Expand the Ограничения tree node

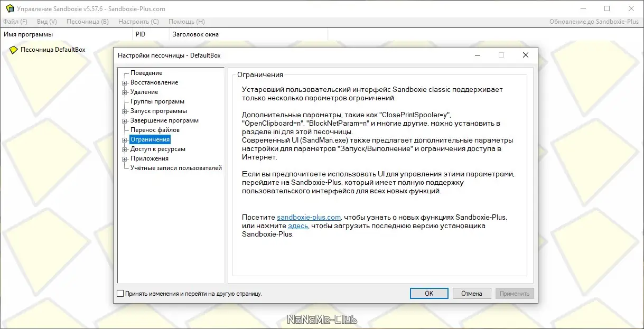[125, 140]
